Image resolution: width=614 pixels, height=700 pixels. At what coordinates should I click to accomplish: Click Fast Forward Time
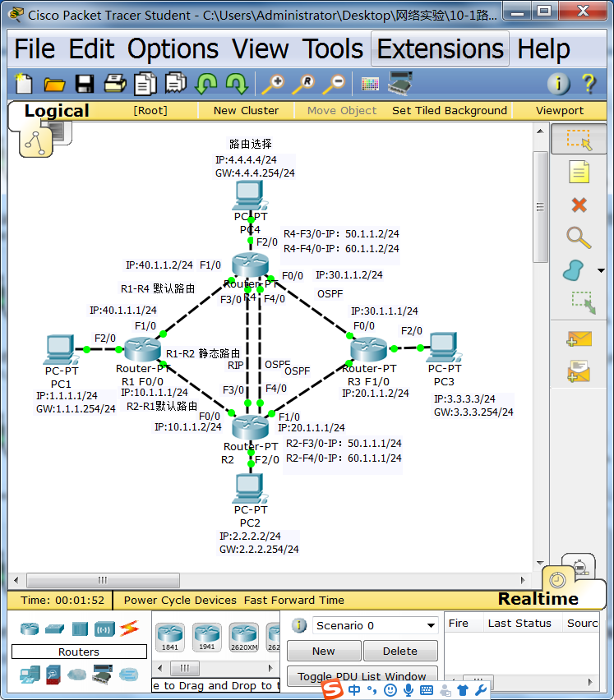pyautogui.click(x=293, y=600)
